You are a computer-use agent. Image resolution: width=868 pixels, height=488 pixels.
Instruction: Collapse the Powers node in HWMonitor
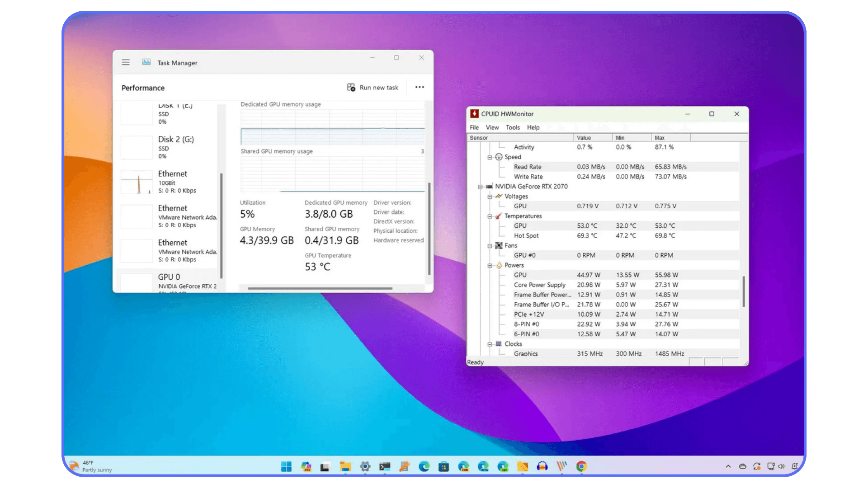[x=490, y=266]
